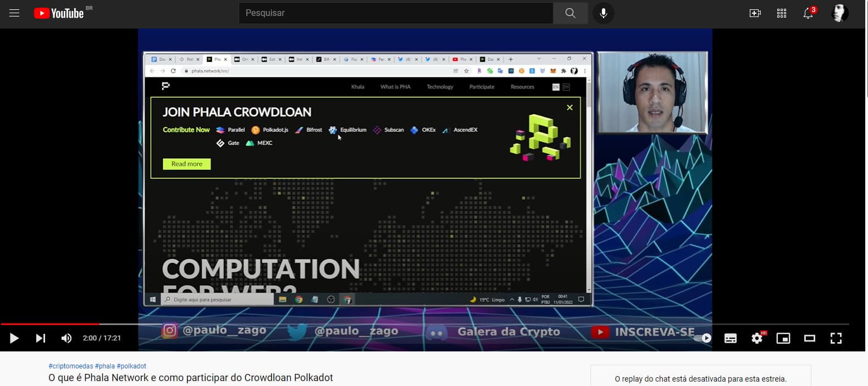Click the chat replay disabled message
The image size is (868, 386).
[700, 379]
